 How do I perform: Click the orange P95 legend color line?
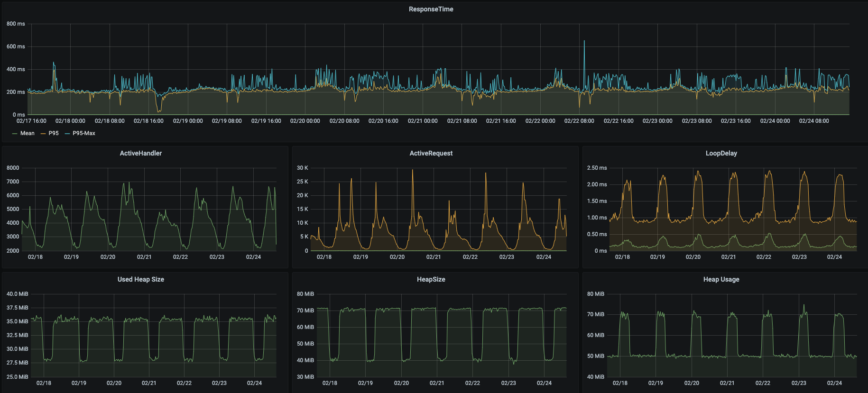[43, 134]
